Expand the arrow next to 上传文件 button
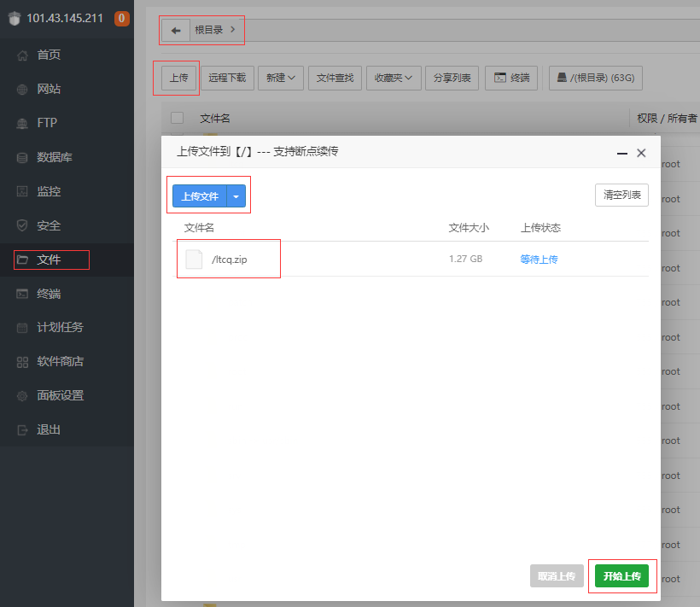The width and height of the screenshot is (700, 607). [236, 196]
